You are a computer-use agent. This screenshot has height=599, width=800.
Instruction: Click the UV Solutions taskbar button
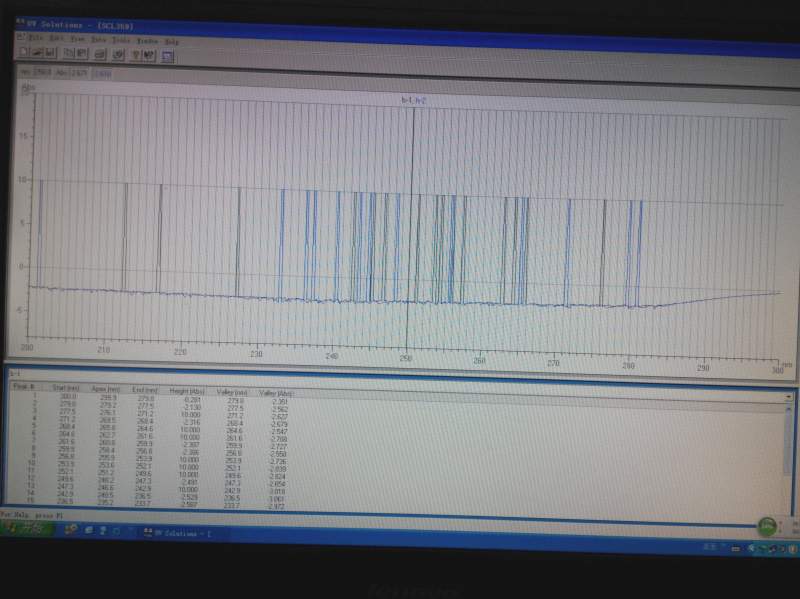click(183, 533)
